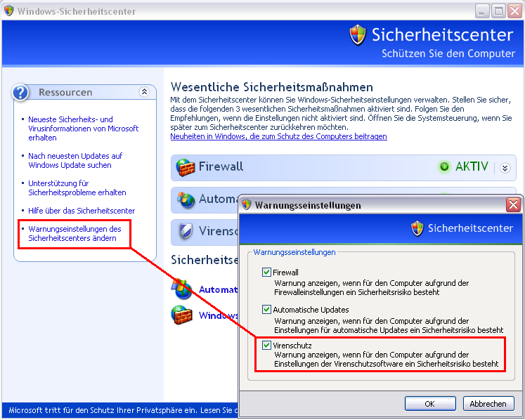
Task: Open Neueste Sicherheits- und Virusinformationen link
Action: click(83, 129)
